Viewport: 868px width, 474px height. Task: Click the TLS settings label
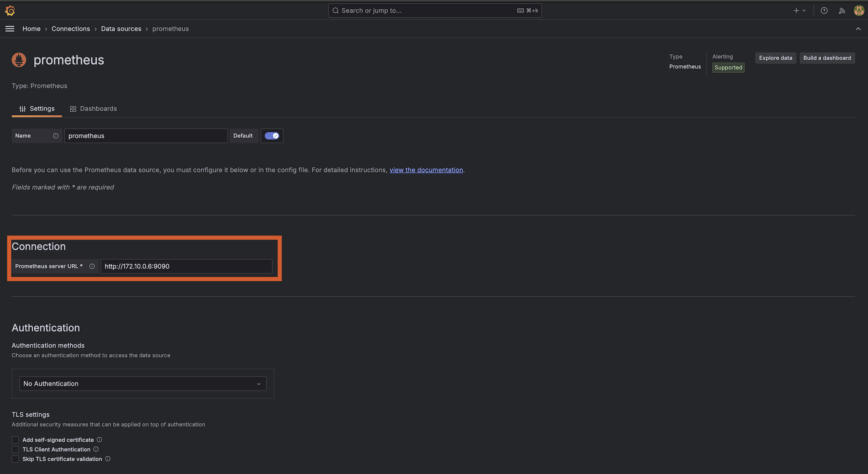31,414
